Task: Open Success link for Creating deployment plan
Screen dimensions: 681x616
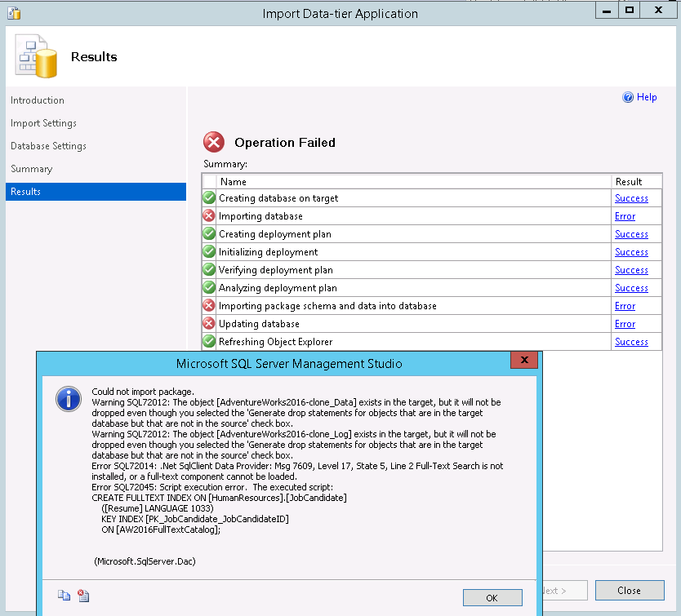Action: coord(631,234)
